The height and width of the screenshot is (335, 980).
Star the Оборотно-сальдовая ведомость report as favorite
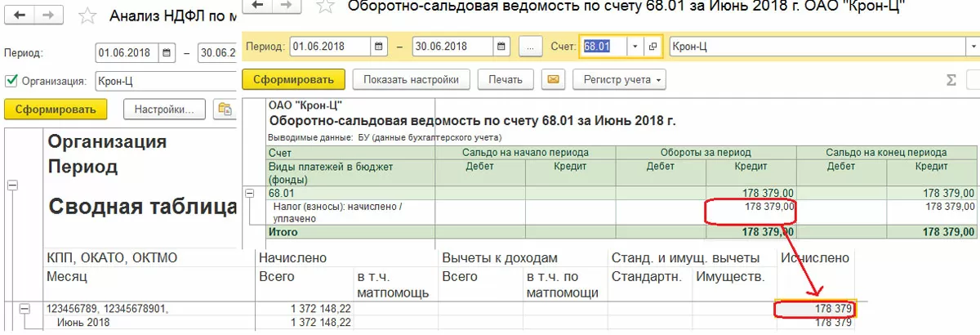click(324, 7)
